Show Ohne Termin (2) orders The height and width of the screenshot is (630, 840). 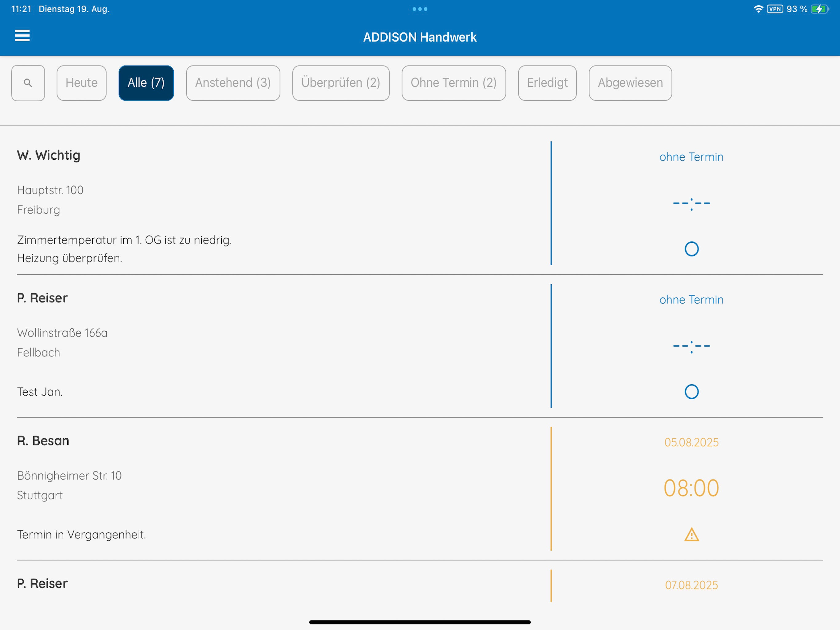click(x=454, y=83)
